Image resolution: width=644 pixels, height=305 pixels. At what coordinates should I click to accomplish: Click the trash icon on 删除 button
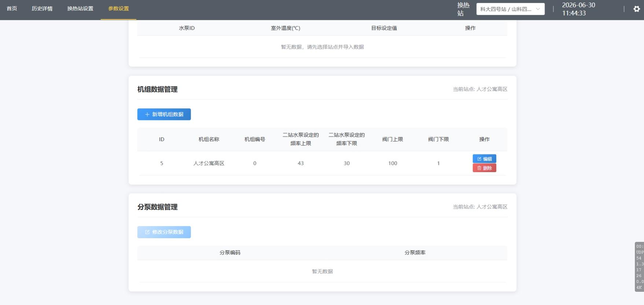(x=479, y=168)
